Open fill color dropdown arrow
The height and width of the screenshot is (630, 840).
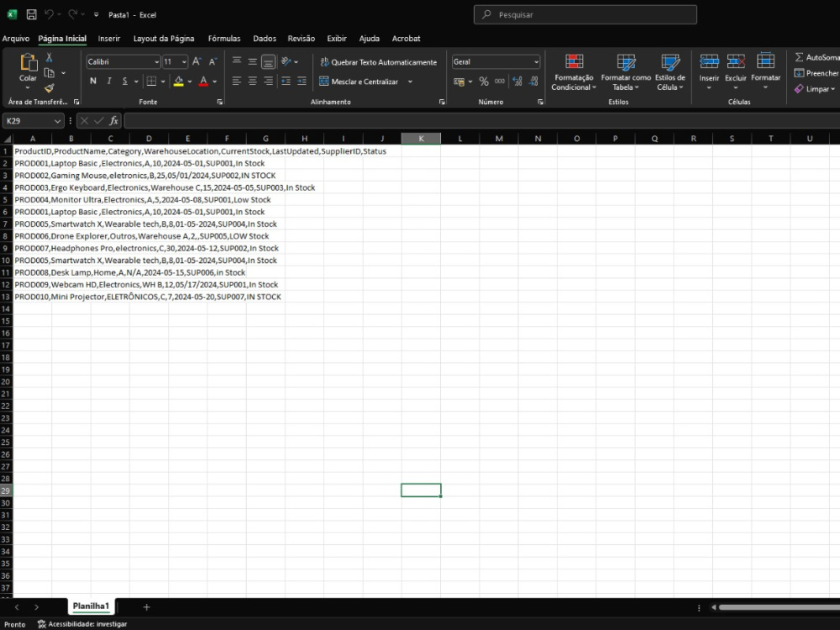click(x=190, y=81)
